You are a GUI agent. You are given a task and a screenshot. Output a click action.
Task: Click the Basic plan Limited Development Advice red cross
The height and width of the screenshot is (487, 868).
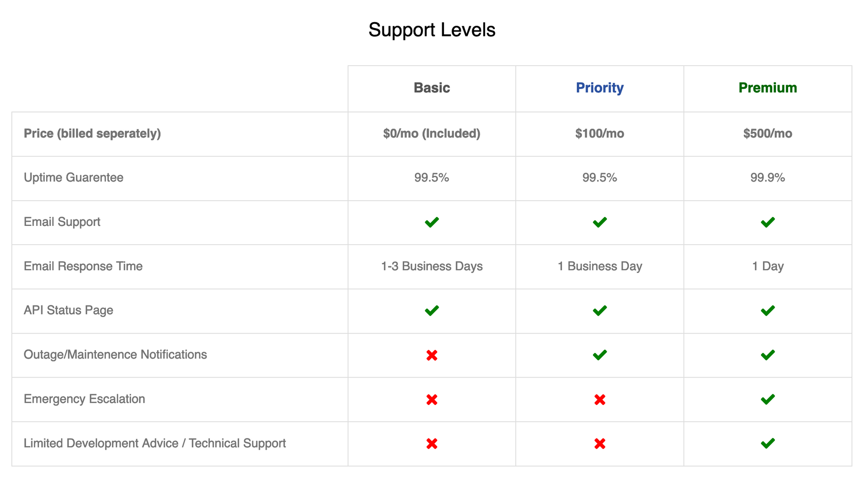pos(432,444)
